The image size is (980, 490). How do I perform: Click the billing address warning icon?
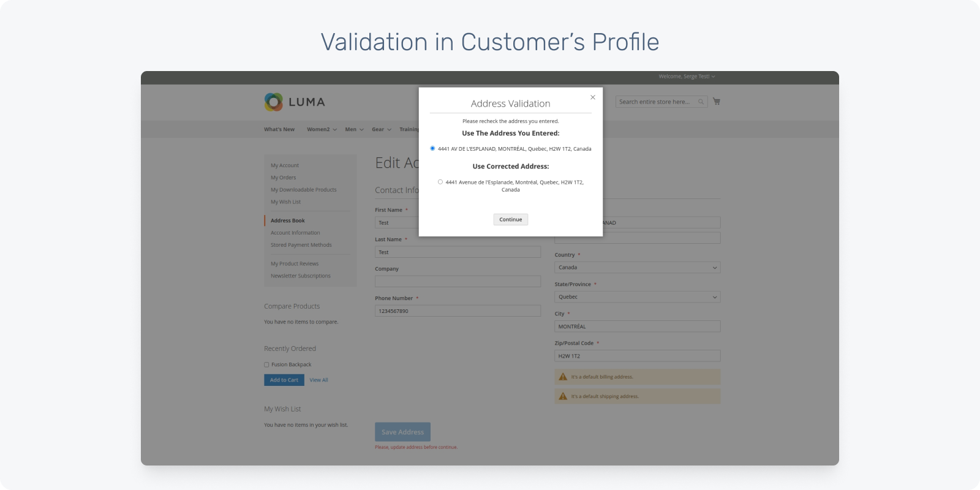pos(563,377)
